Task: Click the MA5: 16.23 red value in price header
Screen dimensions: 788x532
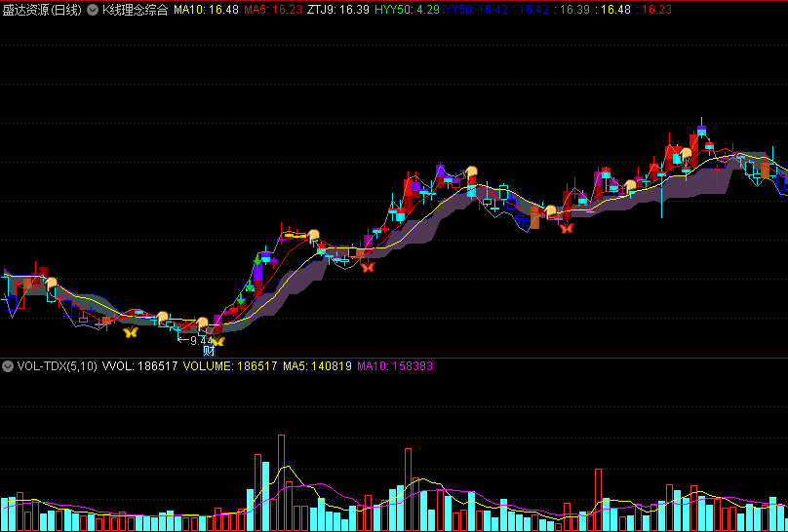Action: click(273, 10)
